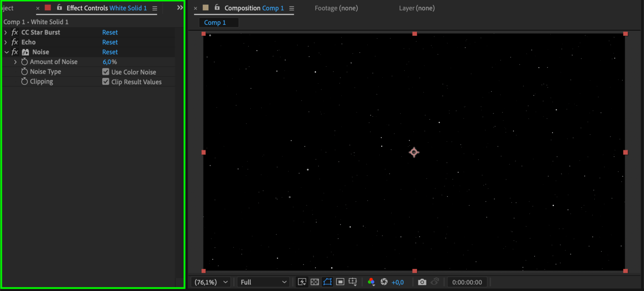The height and width of the screenshot is (291, 644).
Task: Uncheck the Use Color Noise checkbox
Action: (106, 72)
